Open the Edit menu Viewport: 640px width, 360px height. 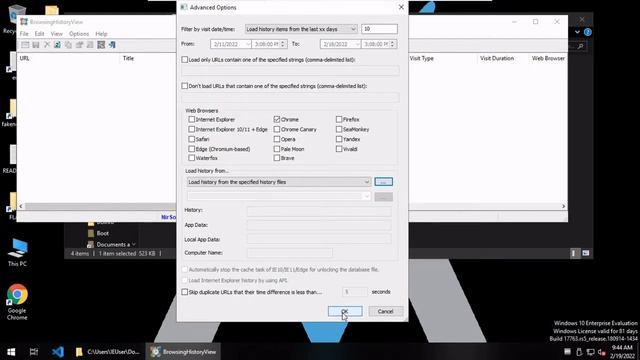(x=39, y=34)
